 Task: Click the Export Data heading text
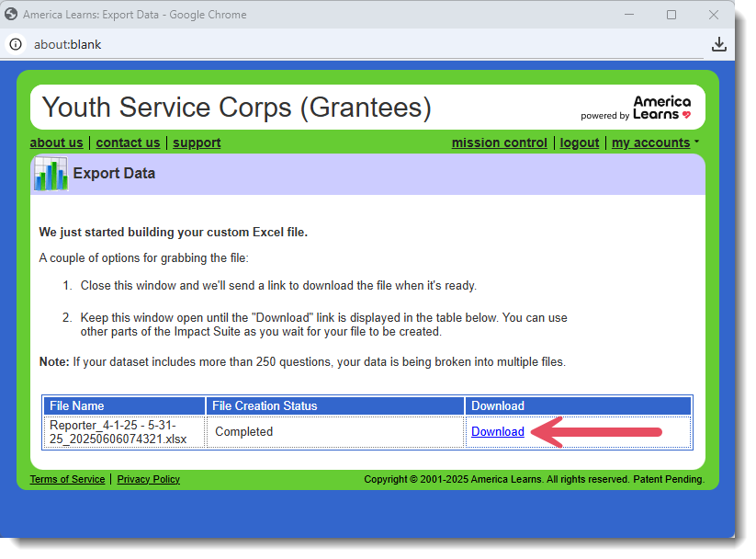[x=114, y=173]
